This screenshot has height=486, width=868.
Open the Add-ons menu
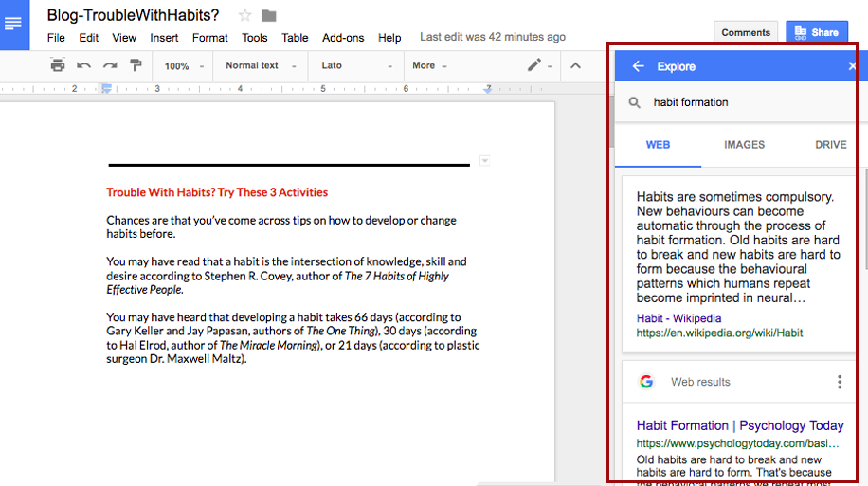tap(343, 38)
